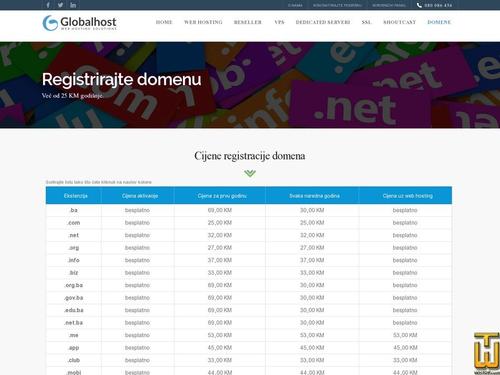The width and height of the screenshot is (500, 375).
Task: Open the Facebook icon in top bar
Action: pos(48,5)
